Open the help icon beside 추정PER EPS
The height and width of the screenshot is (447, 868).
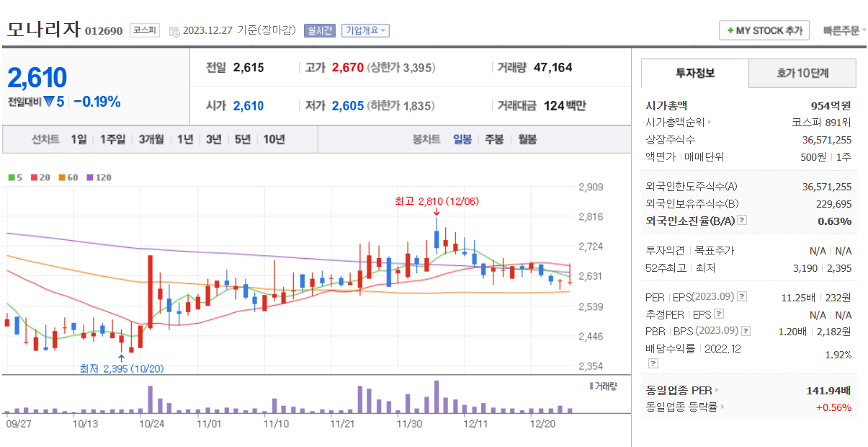(718, 314)
